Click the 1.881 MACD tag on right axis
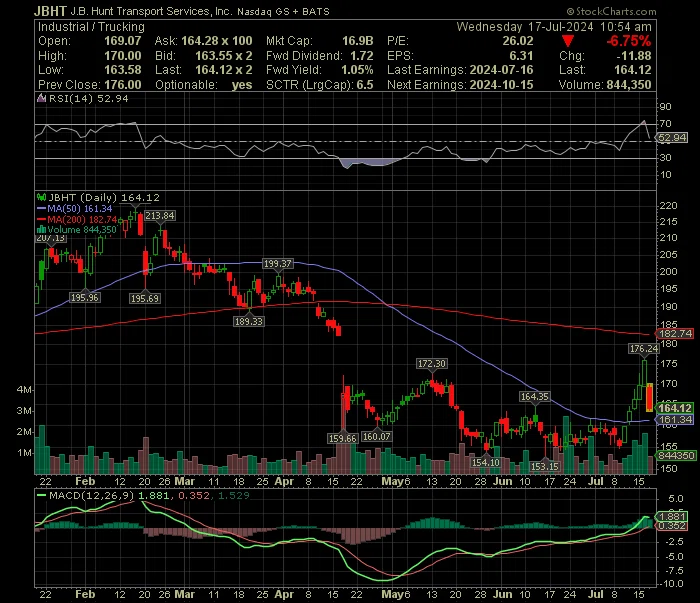This screenshot has width=700, height=603. tap(672, 516)
